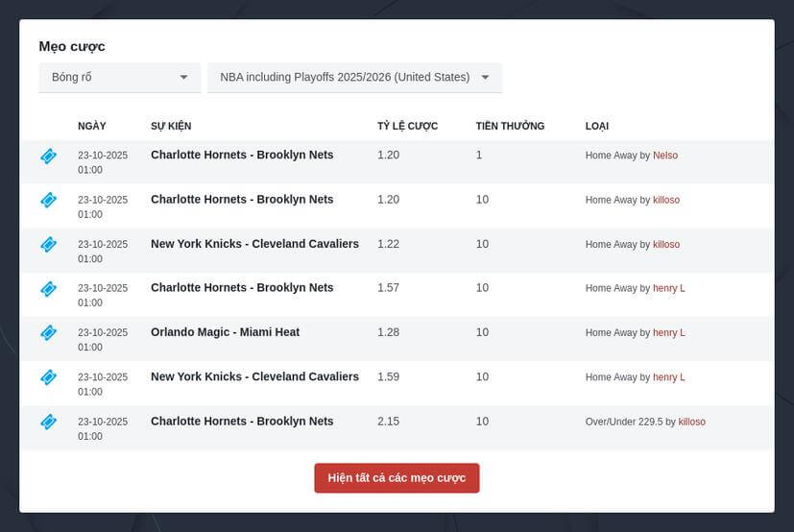The width and height of the screenshot is (794, 532).
Task: Open killoso's profile from the Over/Under tip
Action: tap(691, 422)
